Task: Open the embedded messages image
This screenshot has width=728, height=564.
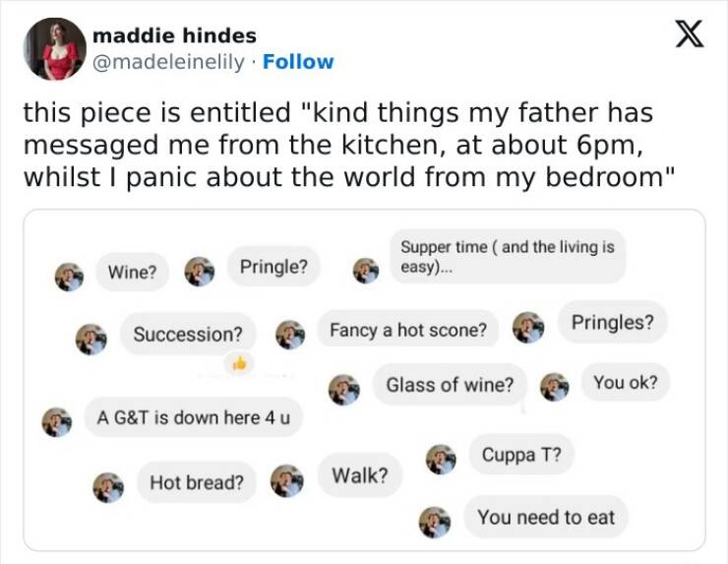Action: pyautogui.click(x=364, y=380)
